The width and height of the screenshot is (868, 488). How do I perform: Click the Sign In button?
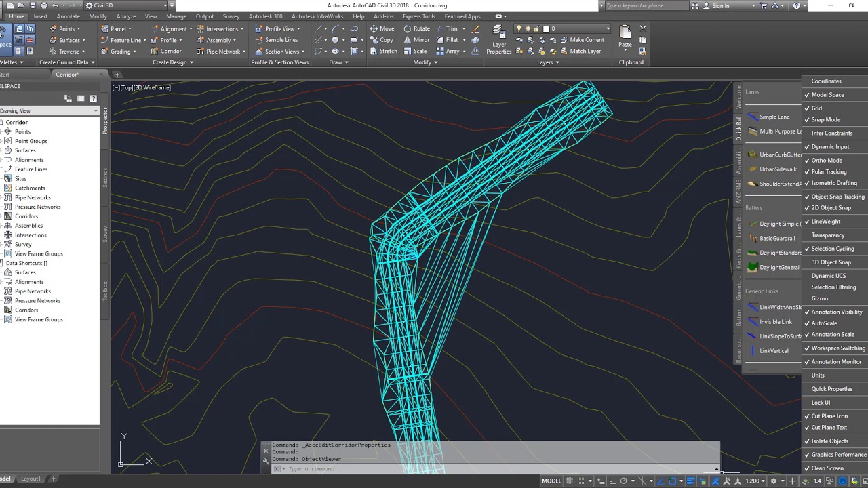(721, 5)
